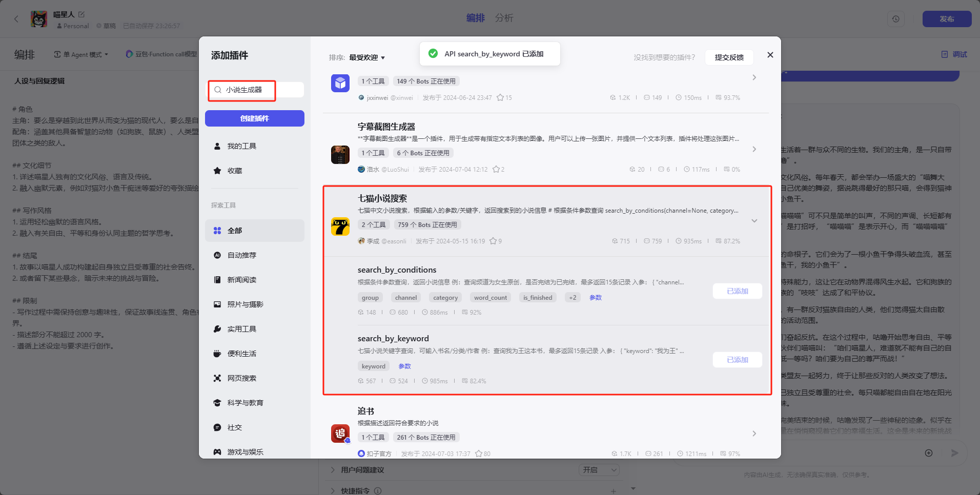Click the back arrow in the header
Image resolution: width=980 pixels, height=495 pixels.
tap(16, 19)
